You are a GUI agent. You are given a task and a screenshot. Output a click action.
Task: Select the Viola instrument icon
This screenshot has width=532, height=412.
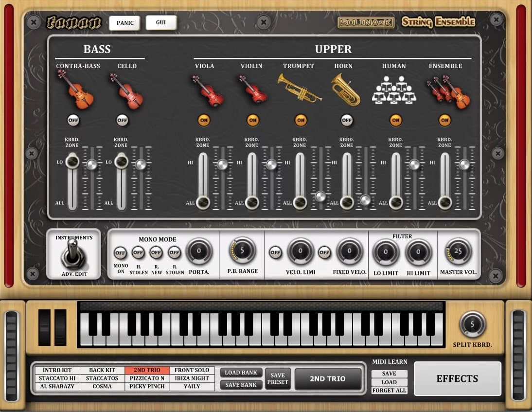pos(208,90)
